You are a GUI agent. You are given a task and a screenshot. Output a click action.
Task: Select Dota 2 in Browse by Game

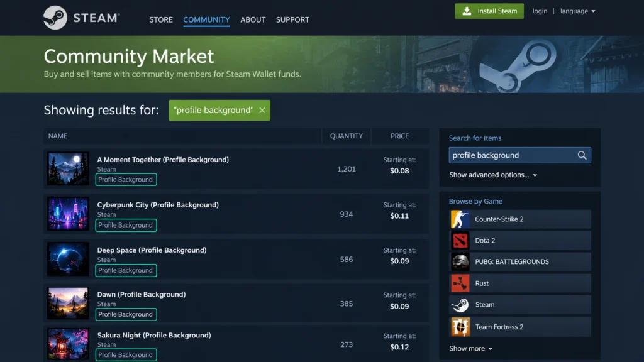(x=520, y=241)
